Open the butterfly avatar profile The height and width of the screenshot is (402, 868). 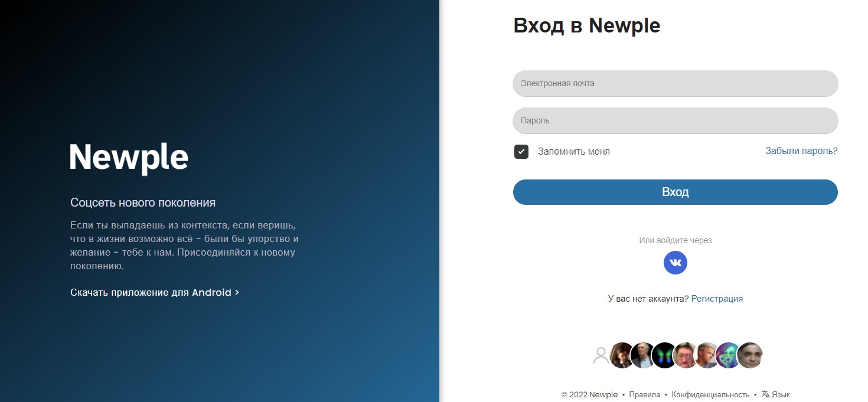[664, 355]
